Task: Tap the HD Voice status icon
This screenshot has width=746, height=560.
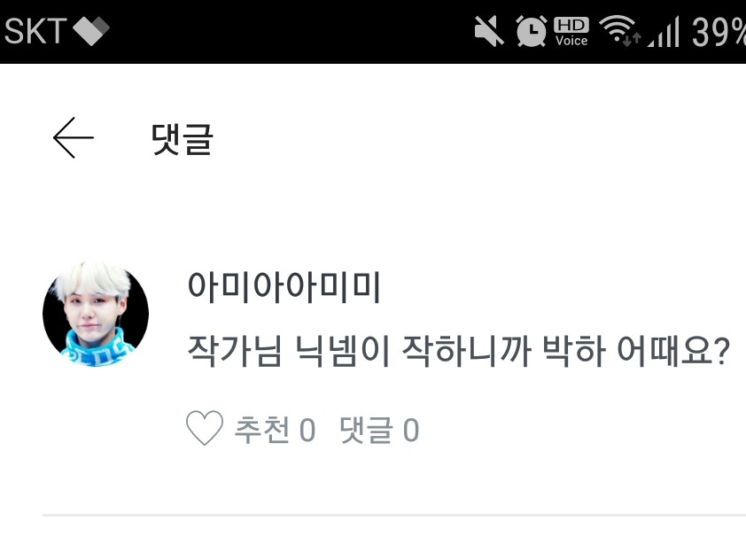Action: tap(571, 32)
